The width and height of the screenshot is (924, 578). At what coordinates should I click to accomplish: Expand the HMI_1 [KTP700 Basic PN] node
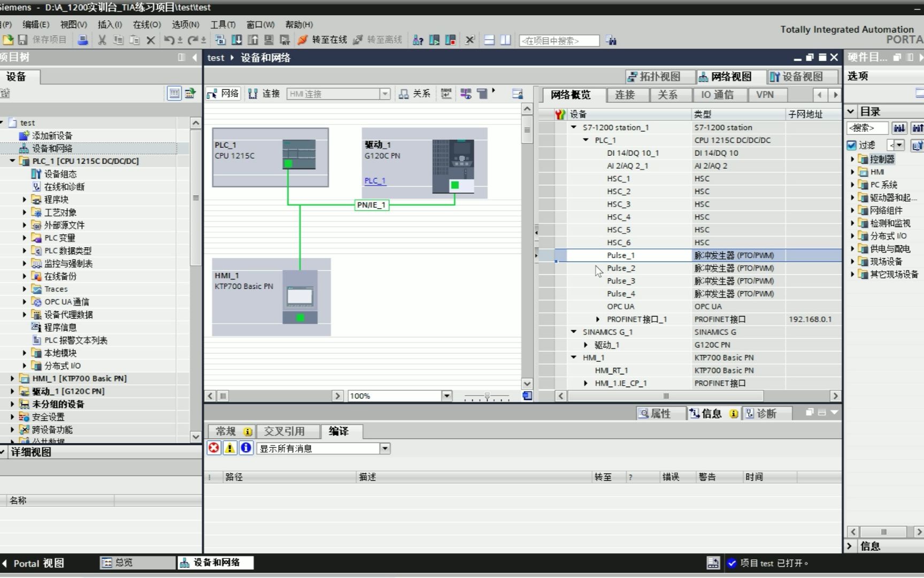pyautogui.click(x=12, y=378)
